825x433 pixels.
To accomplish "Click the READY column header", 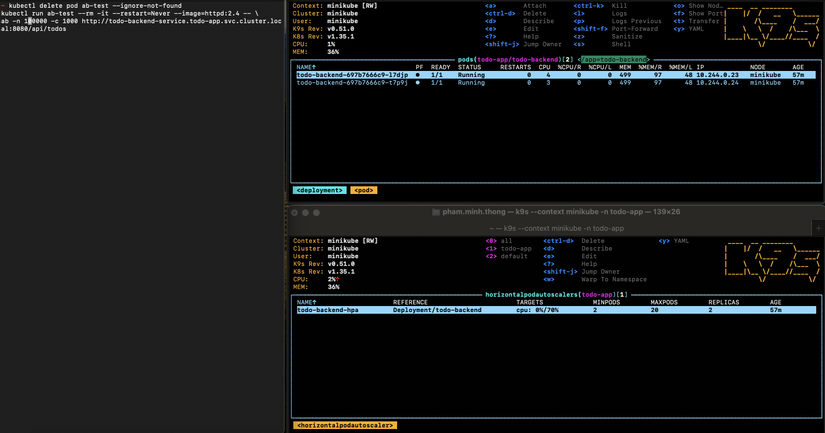I will pyautogui.click(x=440, y=67).
